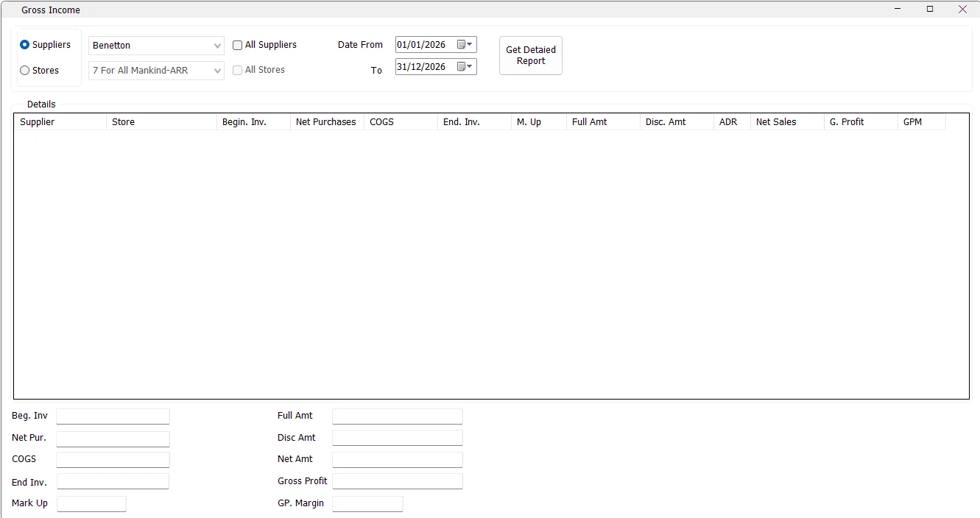
Task: Click the Begin. Inv. column header
Action: point(254,122)
